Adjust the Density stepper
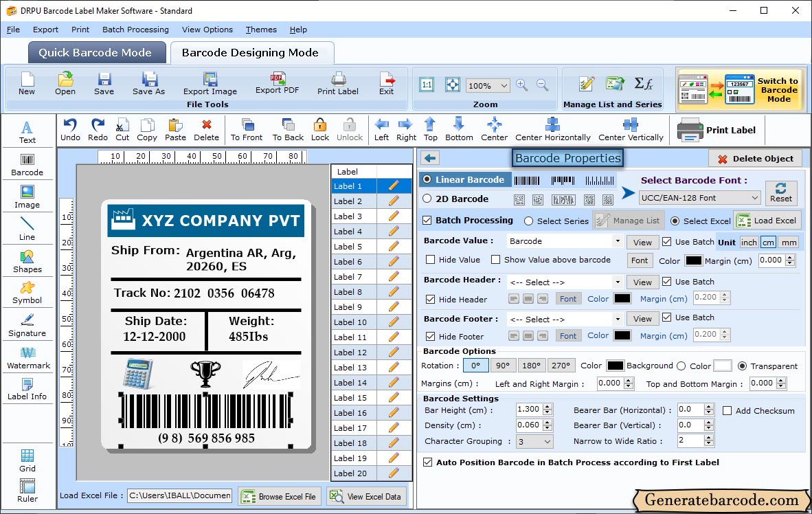Screen dimensions: 812x514 (548, 425)
